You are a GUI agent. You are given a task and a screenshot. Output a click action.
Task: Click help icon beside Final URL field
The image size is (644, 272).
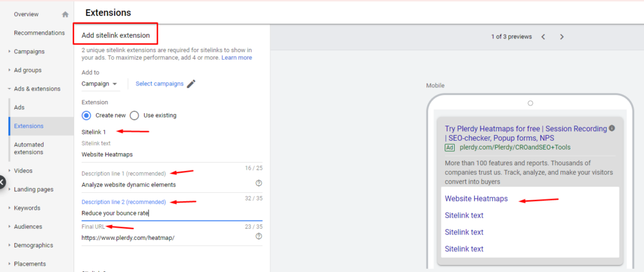coord(258,236)
